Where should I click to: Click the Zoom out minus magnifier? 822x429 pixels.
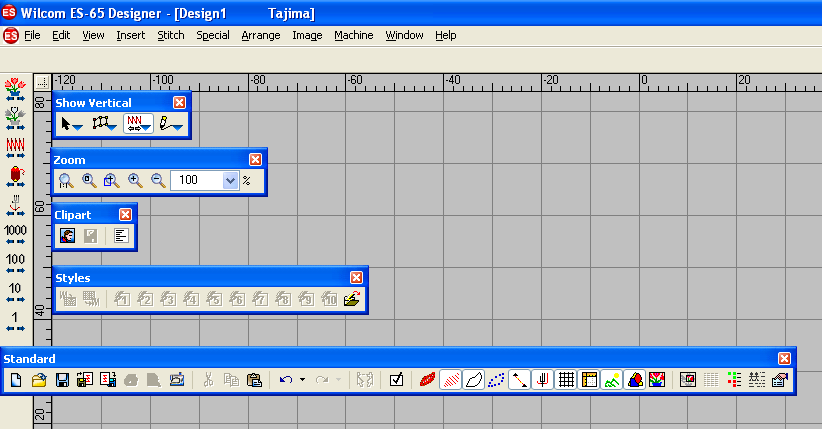click(158, 180)
